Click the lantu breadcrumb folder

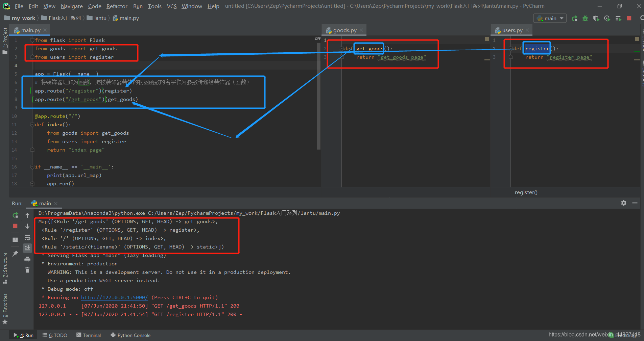point(97,18)
